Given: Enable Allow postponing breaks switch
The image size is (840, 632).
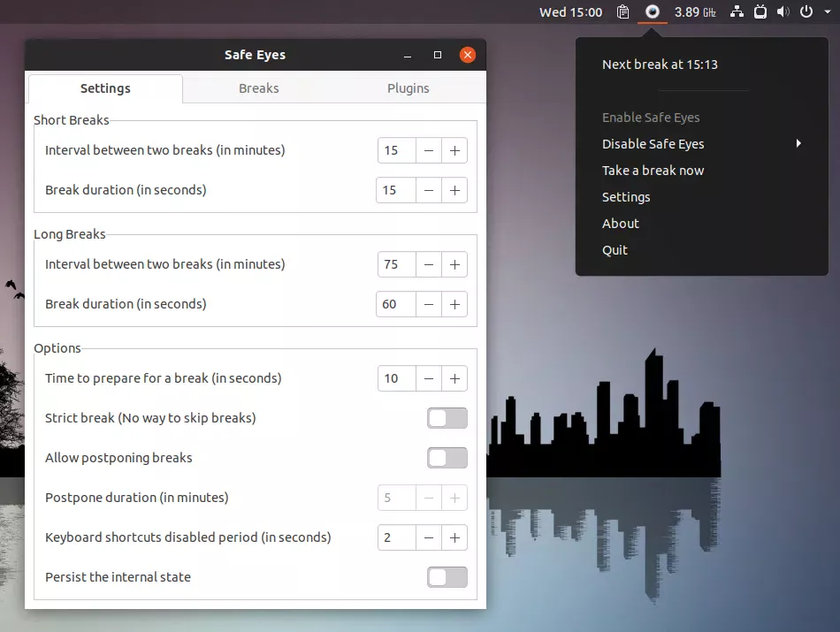Looking at the screenshot, I should tap(447, 458).
